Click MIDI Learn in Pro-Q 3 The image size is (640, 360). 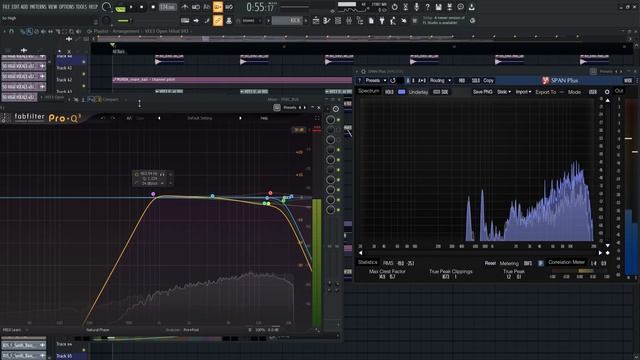(12, 330)
